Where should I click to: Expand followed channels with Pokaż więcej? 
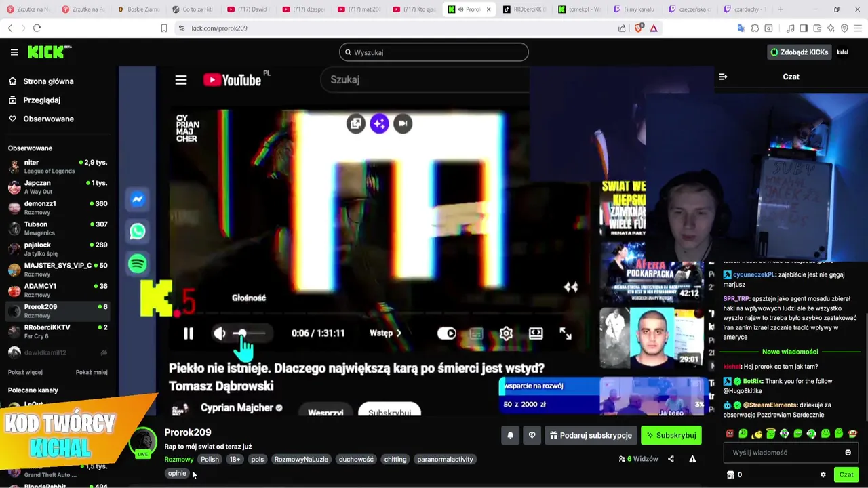pos(25,372)
